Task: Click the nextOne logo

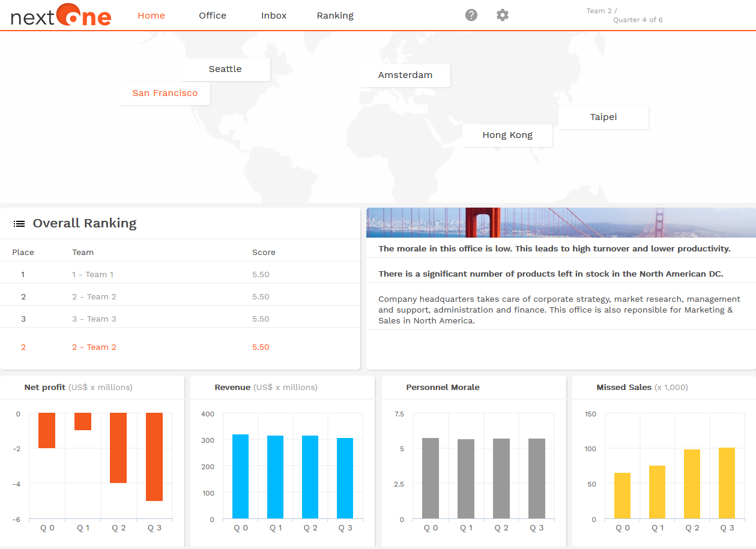Action: click(x=61, y=16)
